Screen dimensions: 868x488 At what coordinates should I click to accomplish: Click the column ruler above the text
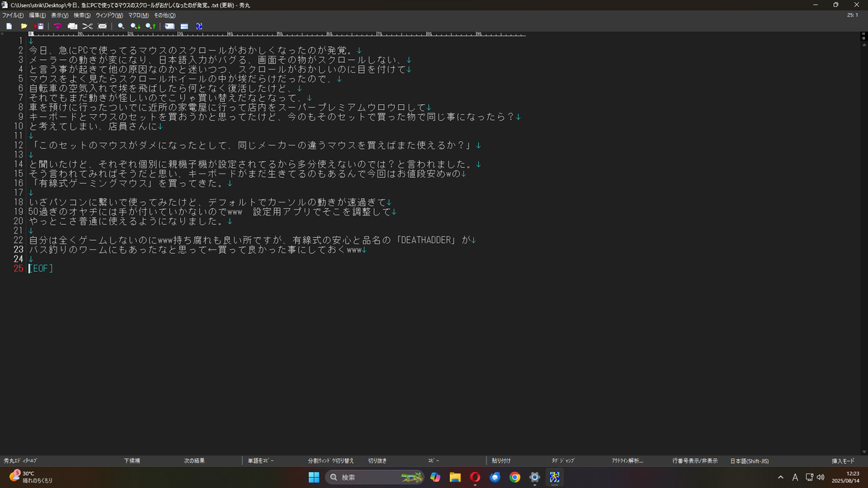[277, 33]
